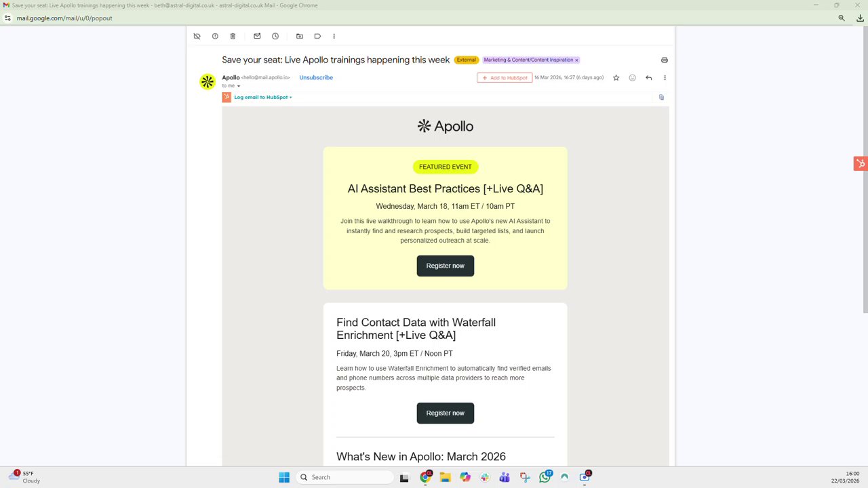Open the HubSpot sidebar tab icon
The image size is (868, 488).
coord(861,163)
